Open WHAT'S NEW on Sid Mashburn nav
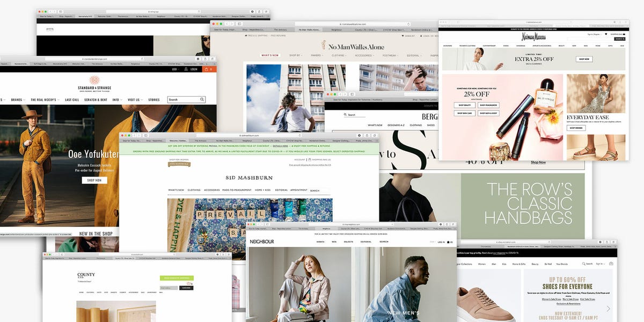Viewport: 644px width, 322px height. [176, 190]
